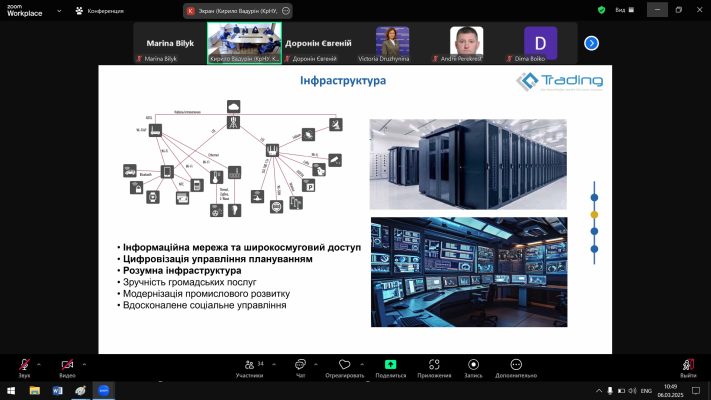Expand chat options arrow beside Чат
The image size is (711, 400).
click(x=316, y=364)
